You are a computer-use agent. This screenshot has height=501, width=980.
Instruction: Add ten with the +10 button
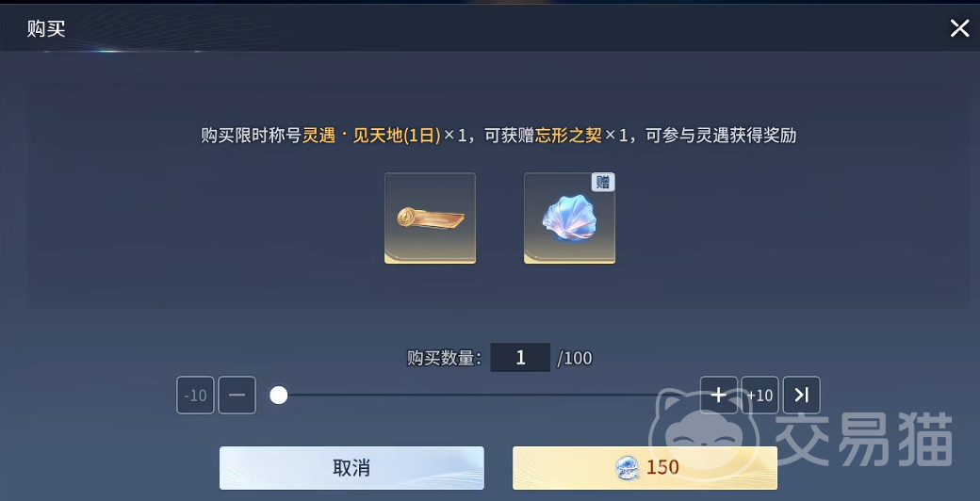[x=760, y=395]
